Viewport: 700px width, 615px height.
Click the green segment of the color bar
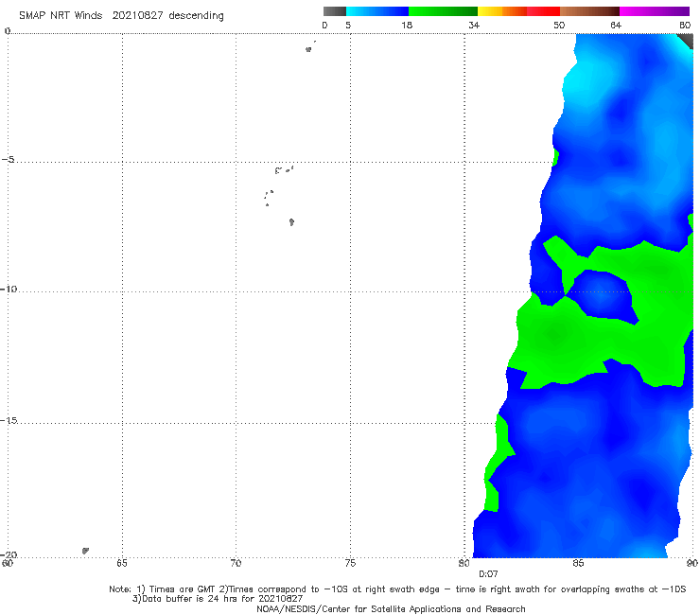(443, 11)
